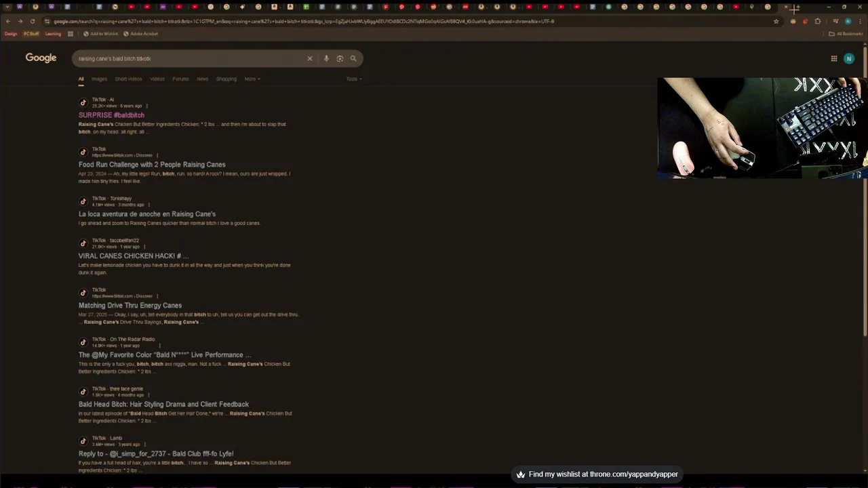Bookmark this page with the star icon

coord(776,21)
